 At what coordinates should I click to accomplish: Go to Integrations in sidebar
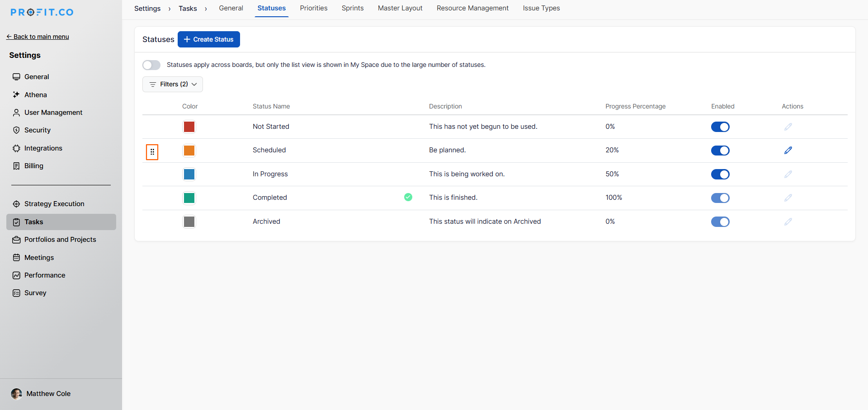pyautogui.click(x=43, y=148)
